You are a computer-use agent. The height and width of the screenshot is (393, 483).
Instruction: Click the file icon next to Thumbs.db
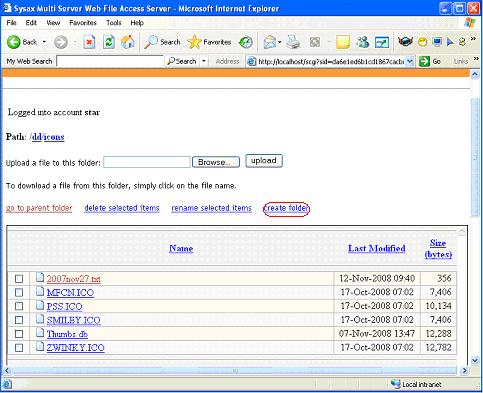click(x=40, y=333)
